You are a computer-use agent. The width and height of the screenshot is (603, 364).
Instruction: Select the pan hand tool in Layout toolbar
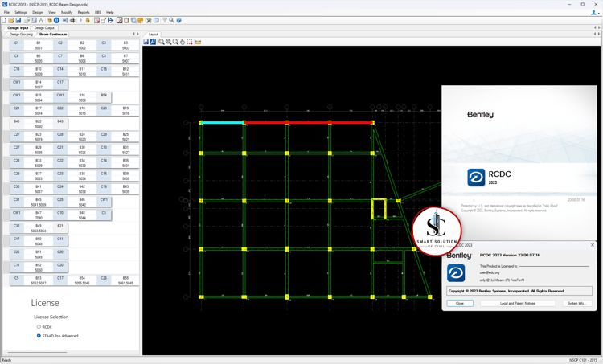pyautogui.click(x=183, y=42)
